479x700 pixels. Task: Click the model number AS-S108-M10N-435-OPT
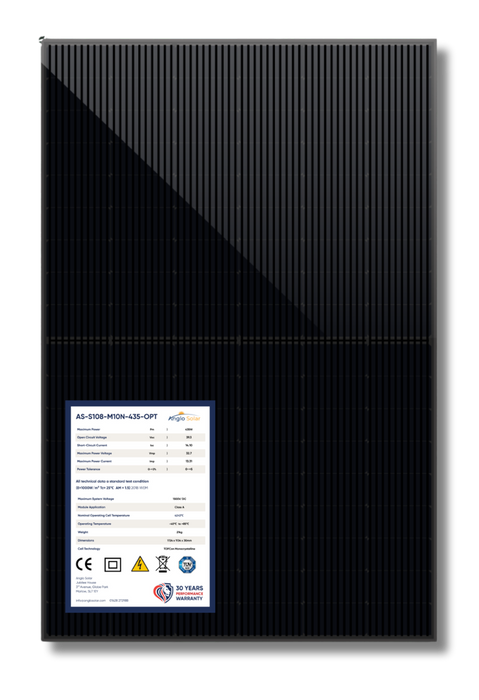(117, 417)
